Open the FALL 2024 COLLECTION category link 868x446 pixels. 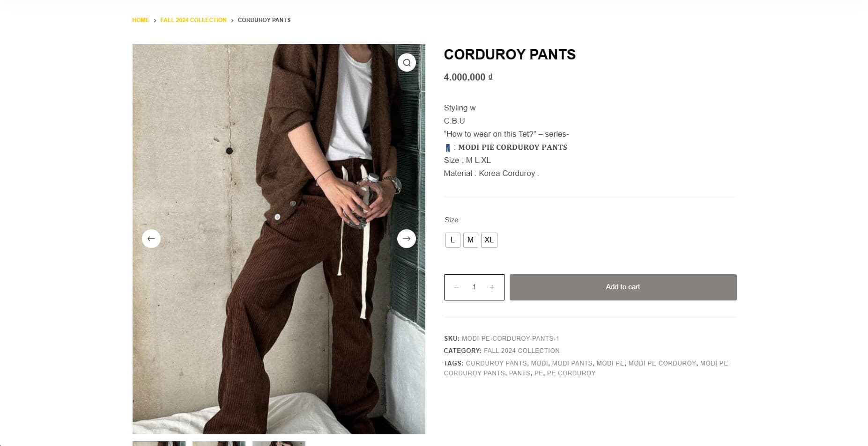tap(521, 350)
